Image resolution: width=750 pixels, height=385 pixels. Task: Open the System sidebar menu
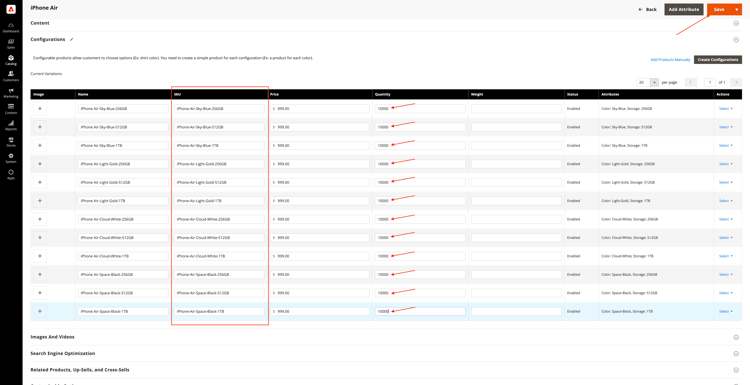(11, 158)
